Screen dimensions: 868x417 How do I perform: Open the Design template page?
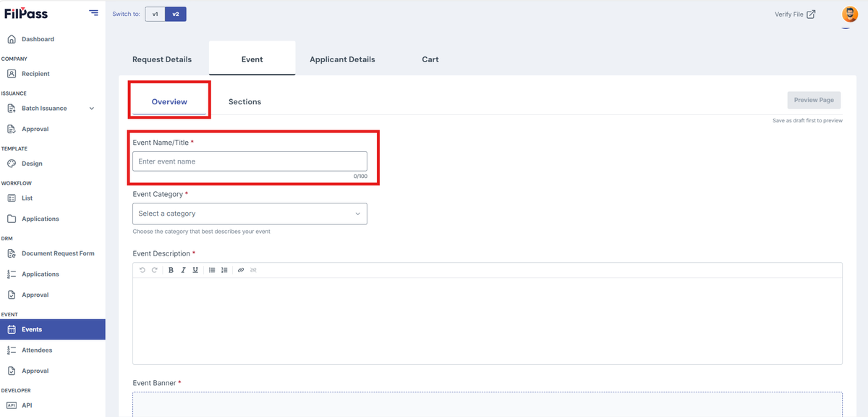pos(32,164)
